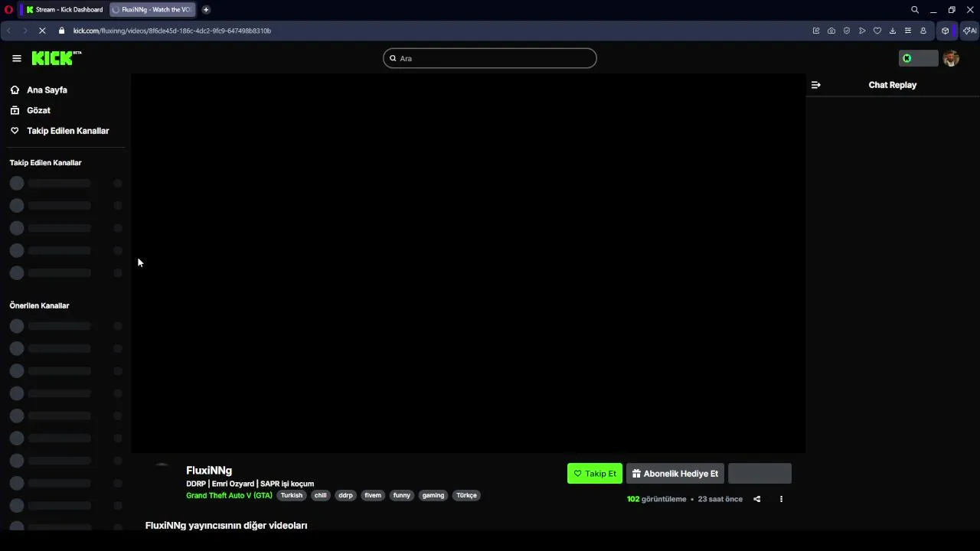The height and width of the screenshot is (551, 980).
Task: Open the FluxiNNg channel name link
Action: coord(209,471)
